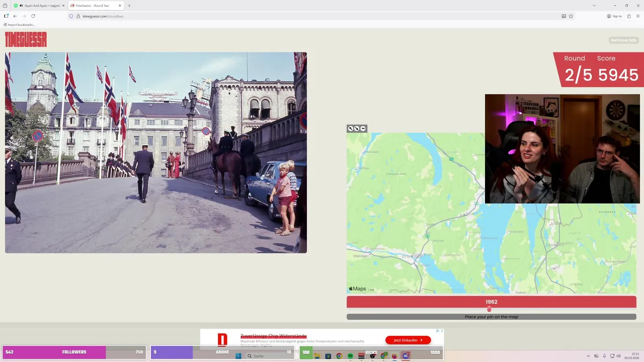Image resolution: width=644 pixels, height=362 pixels.
Task: Click the 'Place your pin on the map' button
Action: tap(492, 317)
